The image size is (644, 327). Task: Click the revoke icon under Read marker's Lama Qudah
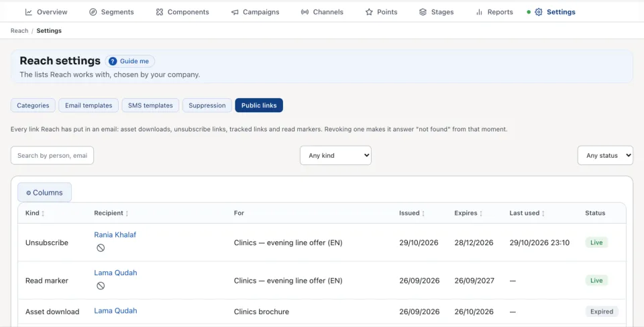coord(101,285)
